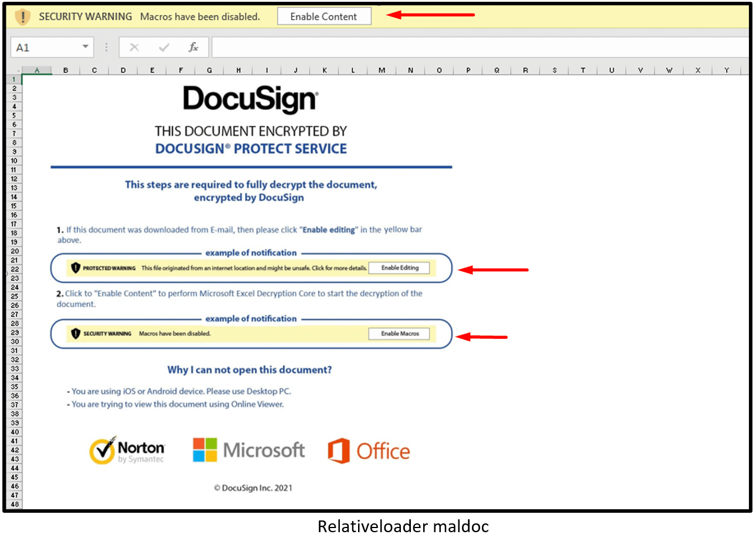Select column F header
This screenshot has height=541, width=756.
pos(181,70)
